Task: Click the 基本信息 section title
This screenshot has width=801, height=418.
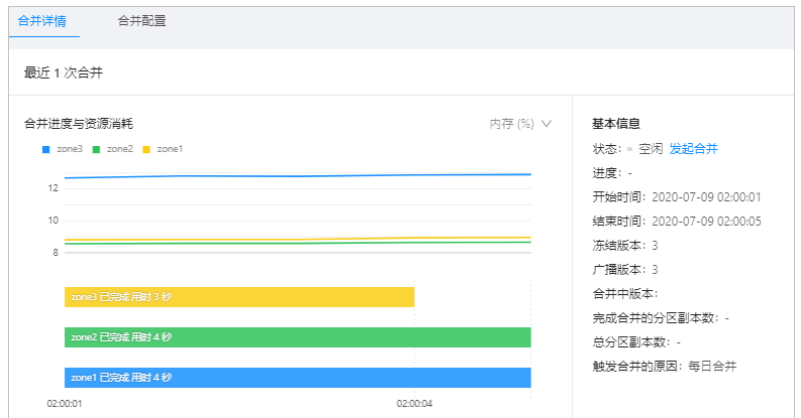Action: (616, 124)
